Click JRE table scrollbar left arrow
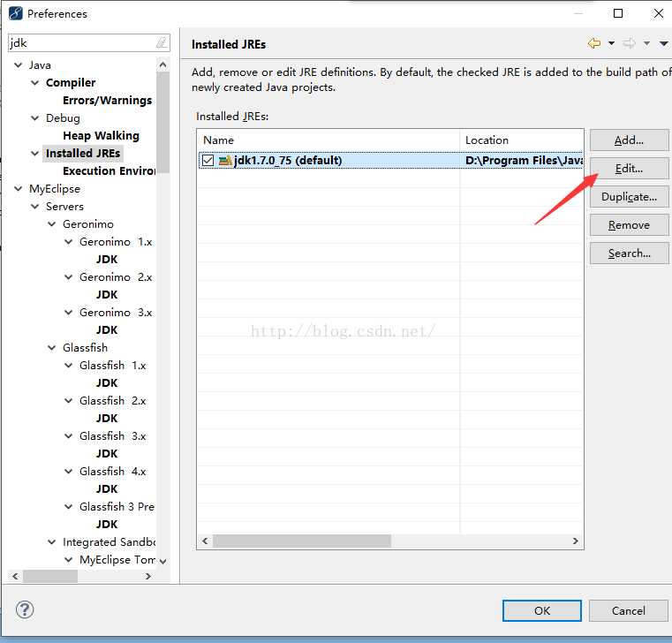The image size is (672, 643). (205, 541)
